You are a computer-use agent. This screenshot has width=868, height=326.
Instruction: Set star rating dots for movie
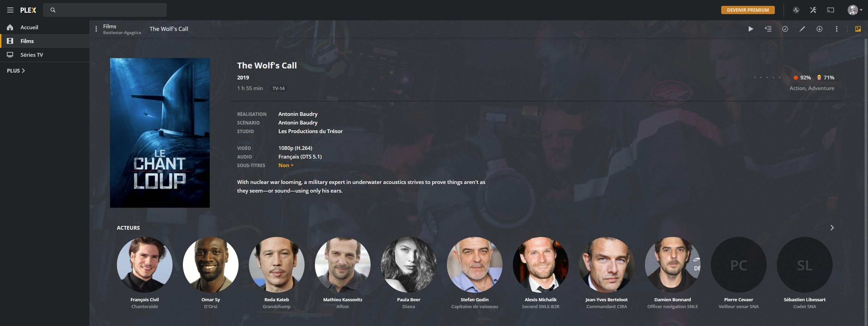(767, 78)
